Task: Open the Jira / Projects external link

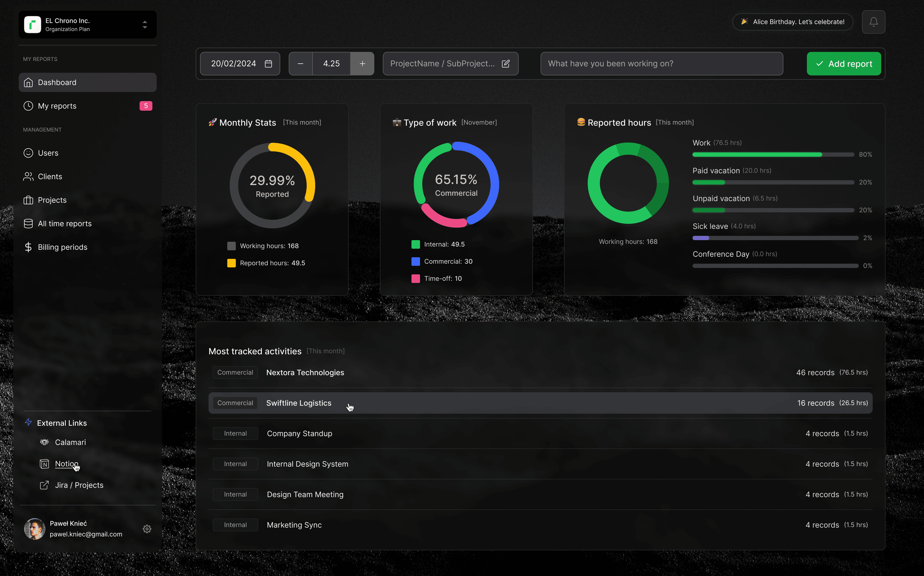Action: (x=79, y=485)
